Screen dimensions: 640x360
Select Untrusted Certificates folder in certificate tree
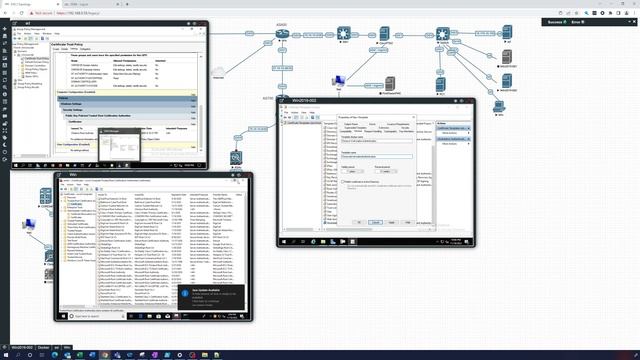[x=78, y=224]
